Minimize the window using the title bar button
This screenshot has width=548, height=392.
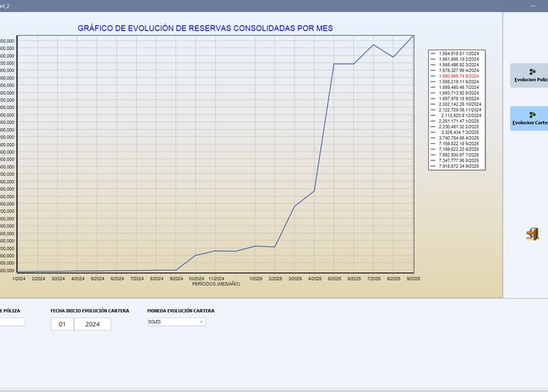pyautogui.click(x=533, y=6)
